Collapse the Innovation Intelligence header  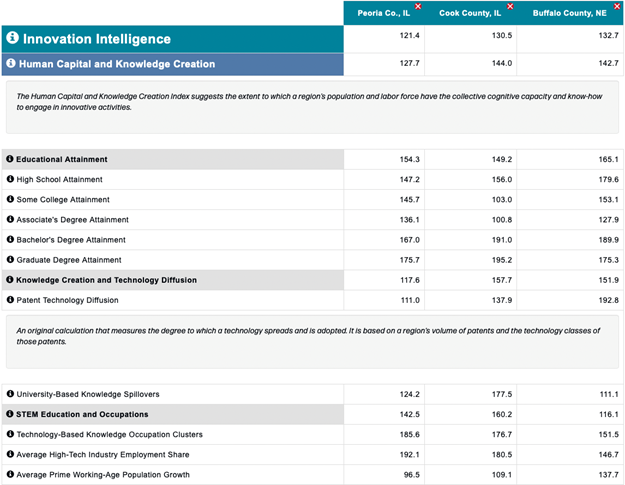[x=173, y=39]
